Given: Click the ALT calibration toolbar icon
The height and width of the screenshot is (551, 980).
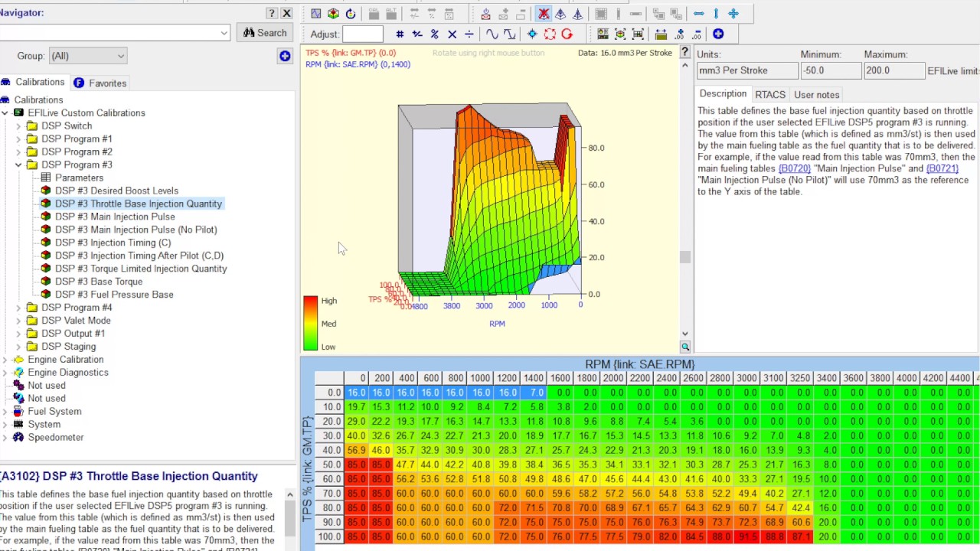Looking at the screenshot, I should (391, 14).
